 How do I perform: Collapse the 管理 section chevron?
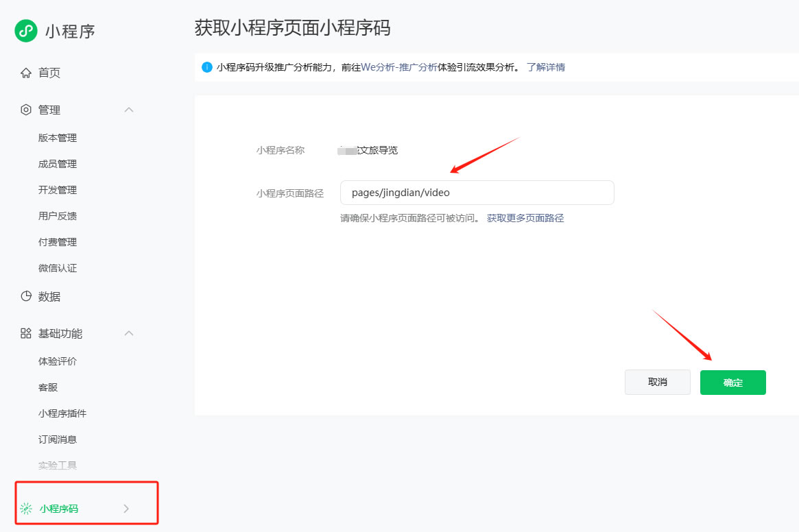pyautogui.click(x=129, y=110)
